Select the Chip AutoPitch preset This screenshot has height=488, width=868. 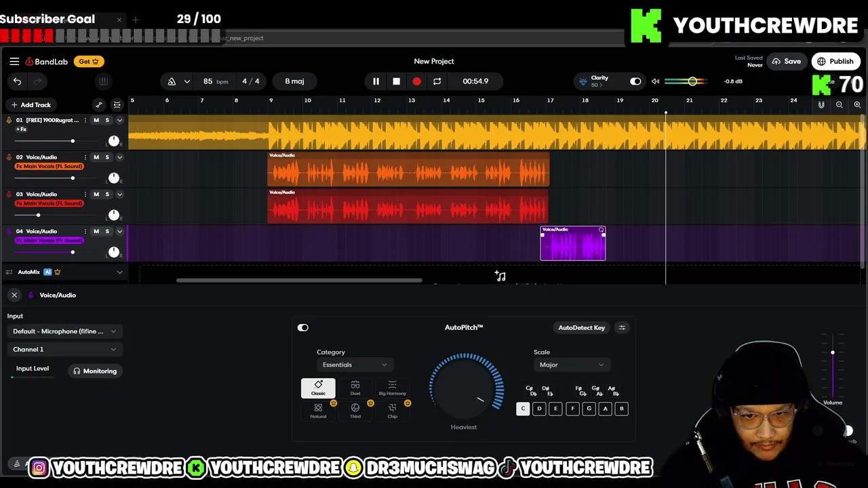pyautogui.click(x=392, y=411)
